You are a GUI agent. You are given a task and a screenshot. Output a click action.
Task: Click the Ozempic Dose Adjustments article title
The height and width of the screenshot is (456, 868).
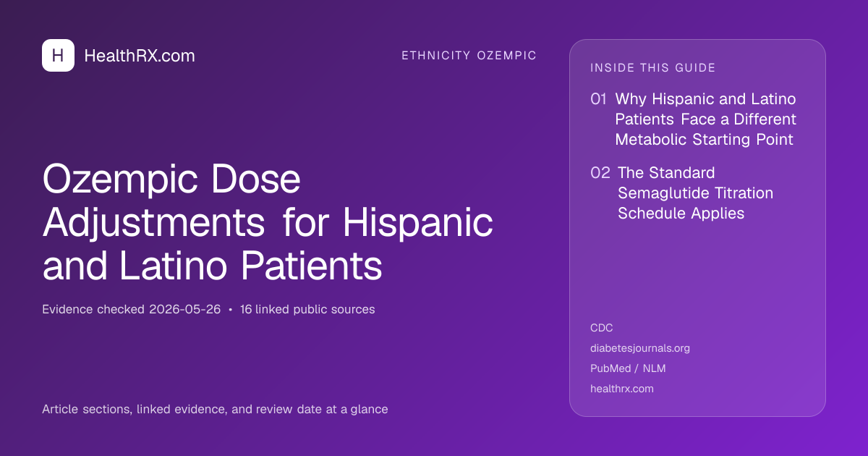click(268, 223)
